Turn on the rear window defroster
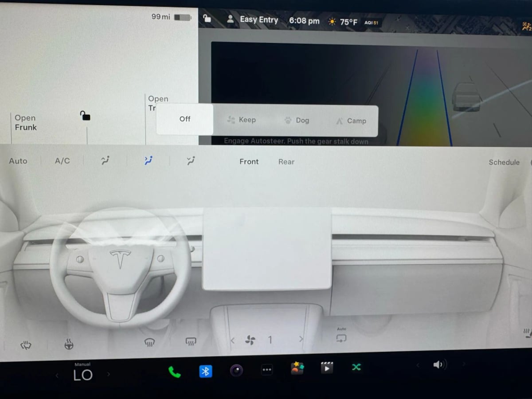Viewport: 532px width, 399px height. coord(191,342)
